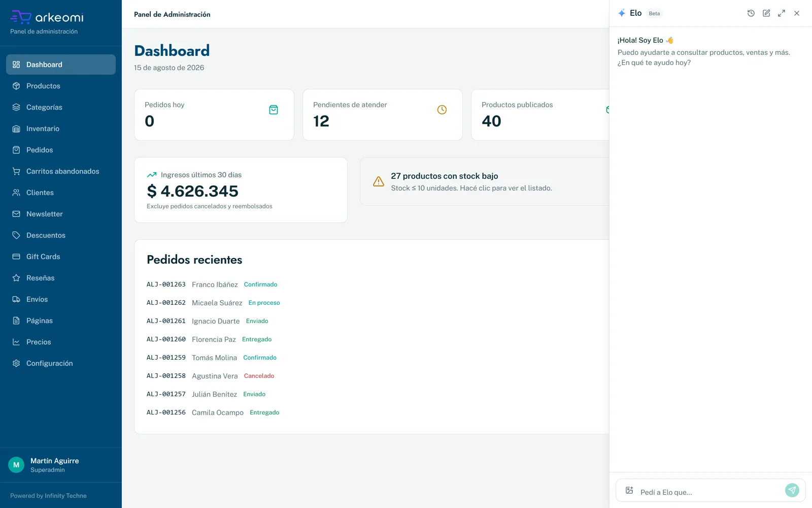
Task: Open Precios section
Action: coord(61,342)
